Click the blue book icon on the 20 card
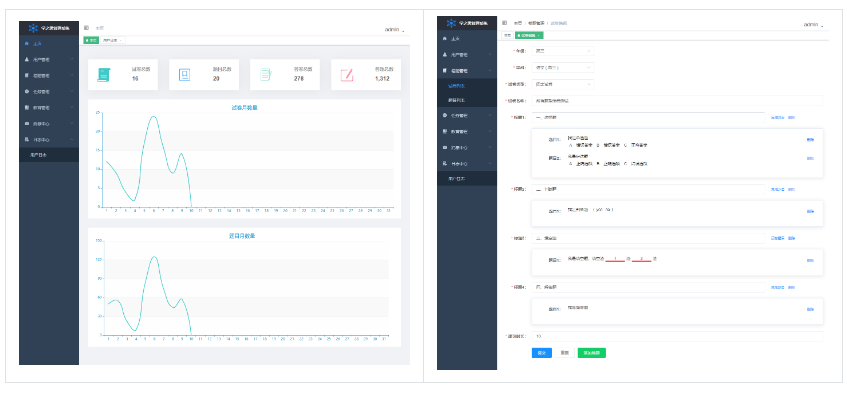The height and width of the screenshot is (395, 847). pos(185,75)
